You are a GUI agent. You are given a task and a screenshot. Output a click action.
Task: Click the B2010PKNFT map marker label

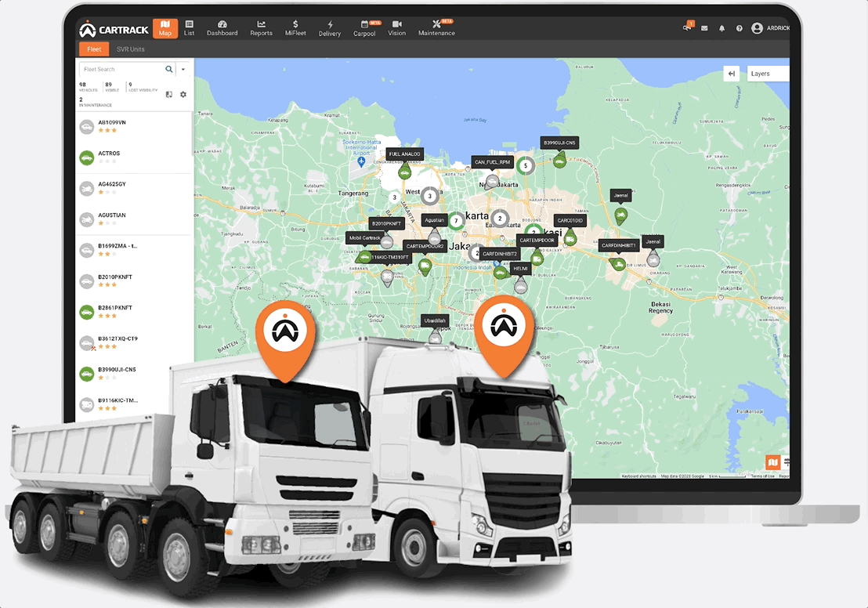point(386,224)
